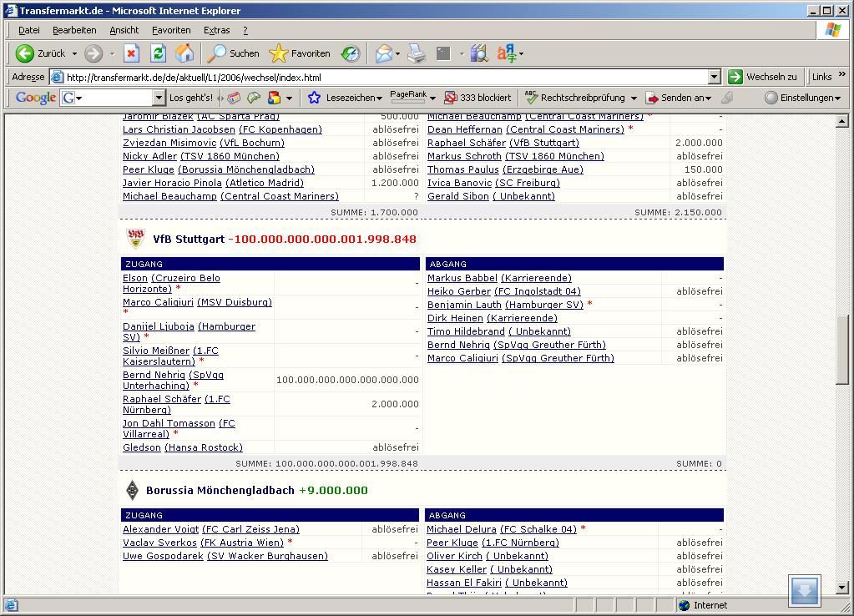Click the 333 blockiert popup blocker
854x616 pixels.
pyautogui.click(x=478, y=98)
